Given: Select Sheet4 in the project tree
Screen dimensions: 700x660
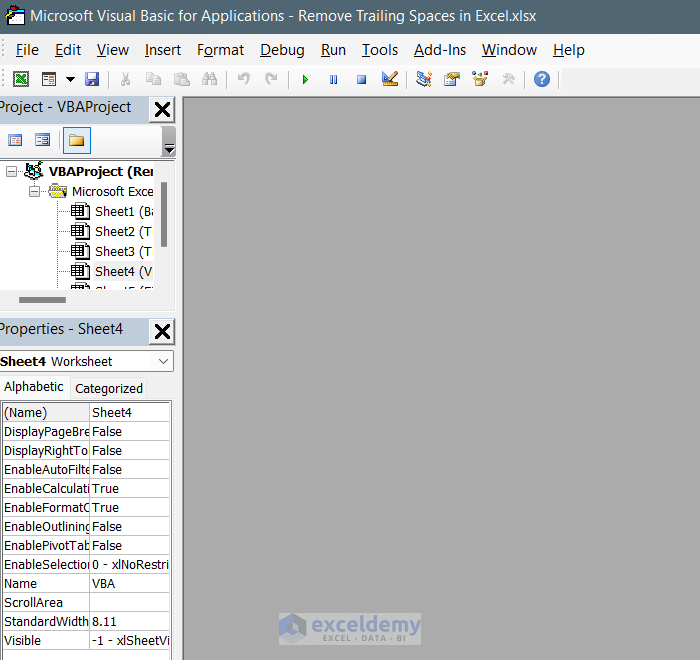Looking at the screenshot, I should (124, 272).
